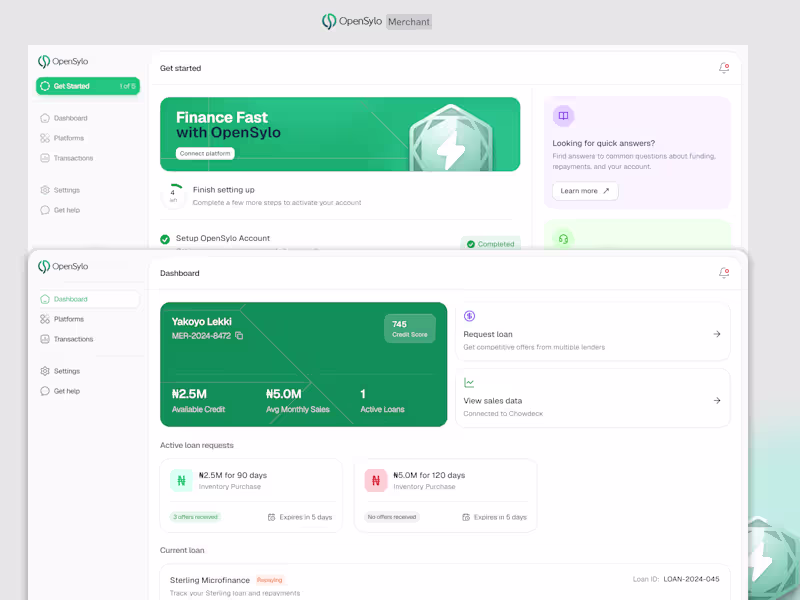Click the setup progress ring showing 4 left
Viewport: 800px width, 600px height.
[x=173, y=195]
